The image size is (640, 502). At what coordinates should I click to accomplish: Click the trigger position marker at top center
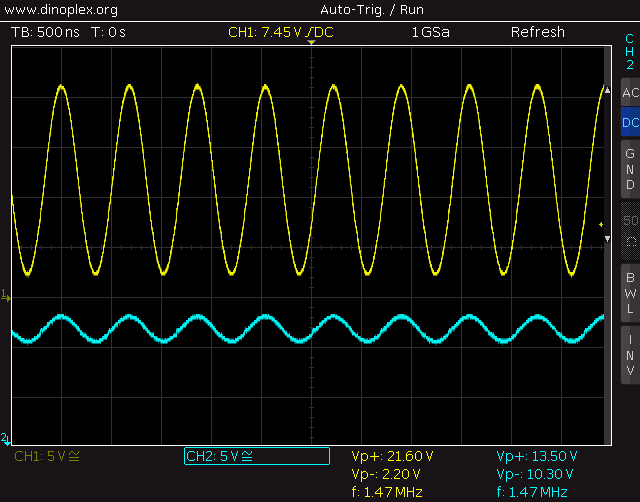(x=311, y=45)
